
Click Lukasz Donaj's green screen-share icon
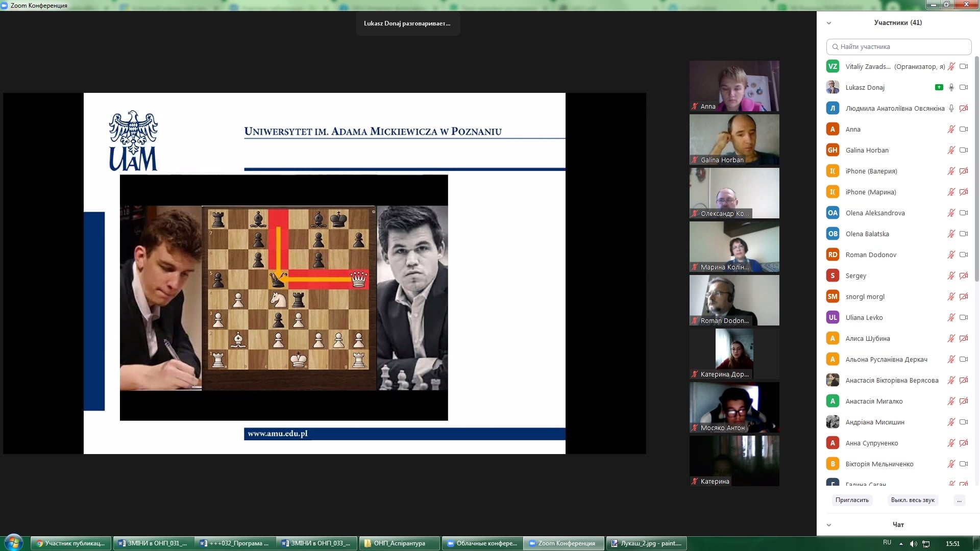[939, 87]
